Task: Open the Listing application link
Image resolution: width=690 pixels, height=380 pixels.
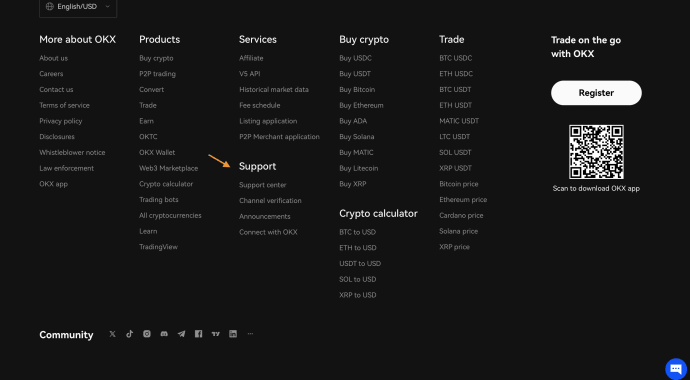Action: [x=268, y=121]
